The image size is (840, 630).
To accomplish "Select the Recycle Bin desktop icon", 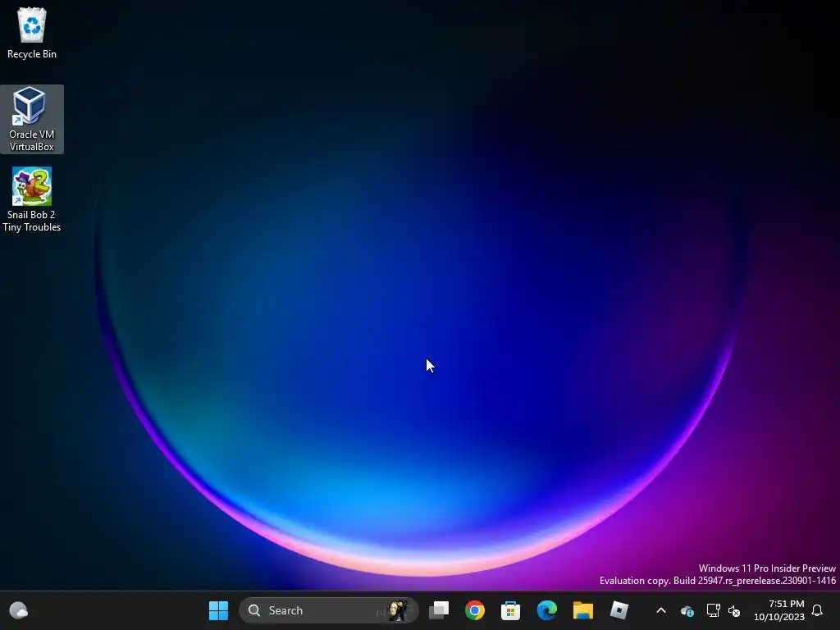I will pyautogui.click(x=32, y=33).
